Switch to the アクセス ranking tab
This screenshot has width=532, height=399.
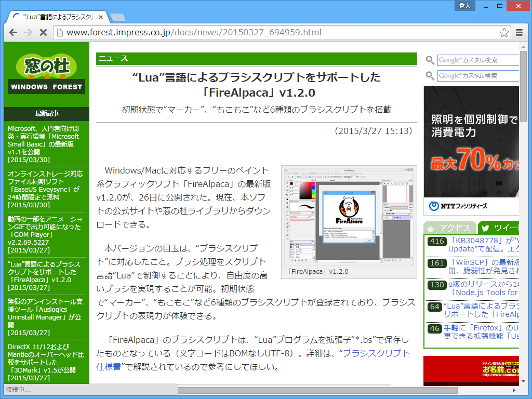coord(450,228)
